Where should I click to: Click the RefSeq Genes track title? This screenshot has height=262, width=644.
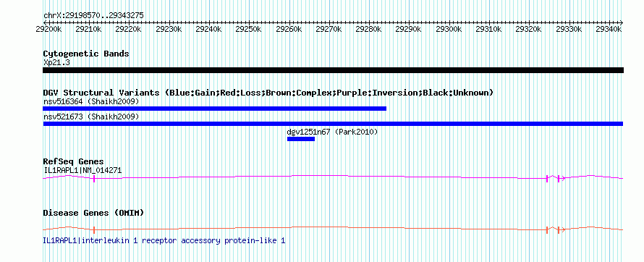(x=73, y=161)
